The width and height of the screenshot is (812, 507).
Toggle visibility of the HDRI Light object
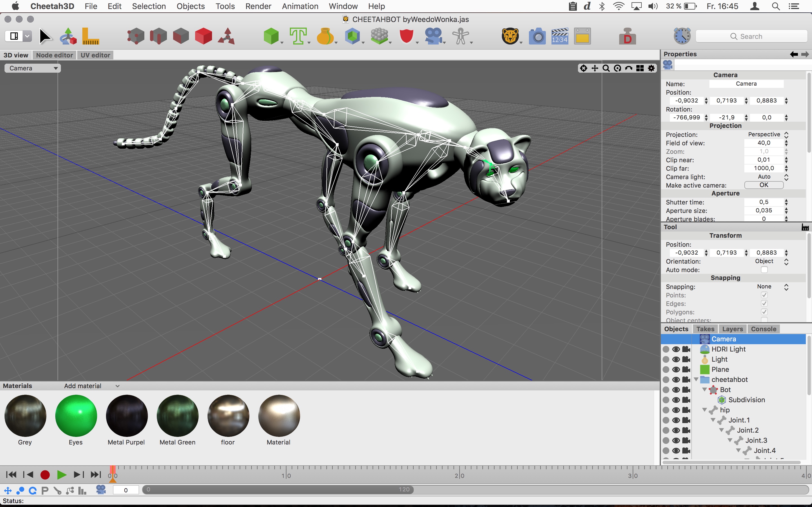[676, 349]
